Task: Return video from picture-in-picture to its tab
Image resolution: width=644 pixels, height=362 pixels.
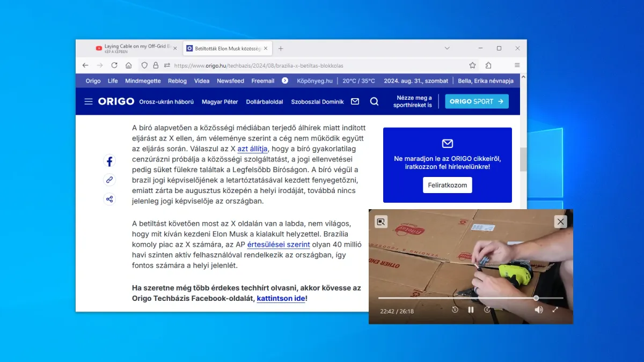Action: pyautogui.click(x=381, y=221)
